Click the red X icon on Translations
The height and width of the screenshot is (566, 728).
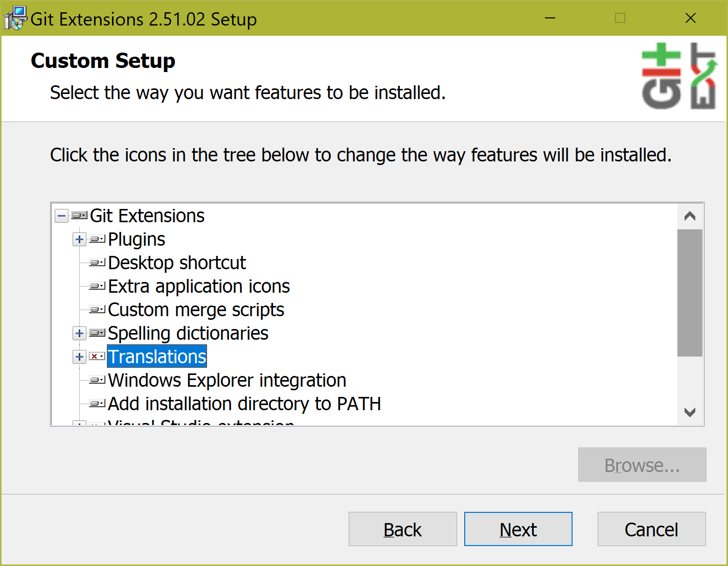coord(97,357)
